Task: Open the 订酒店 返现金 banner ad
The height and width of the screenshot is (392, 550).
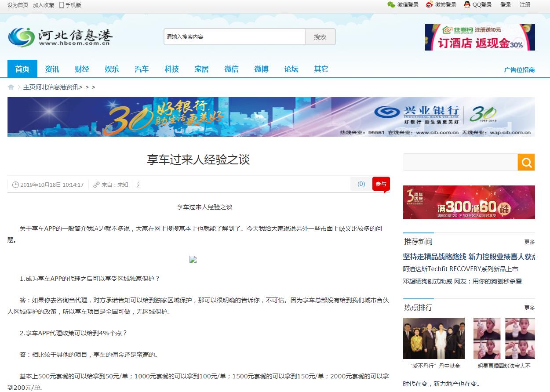Action: [x=480, y=37]
